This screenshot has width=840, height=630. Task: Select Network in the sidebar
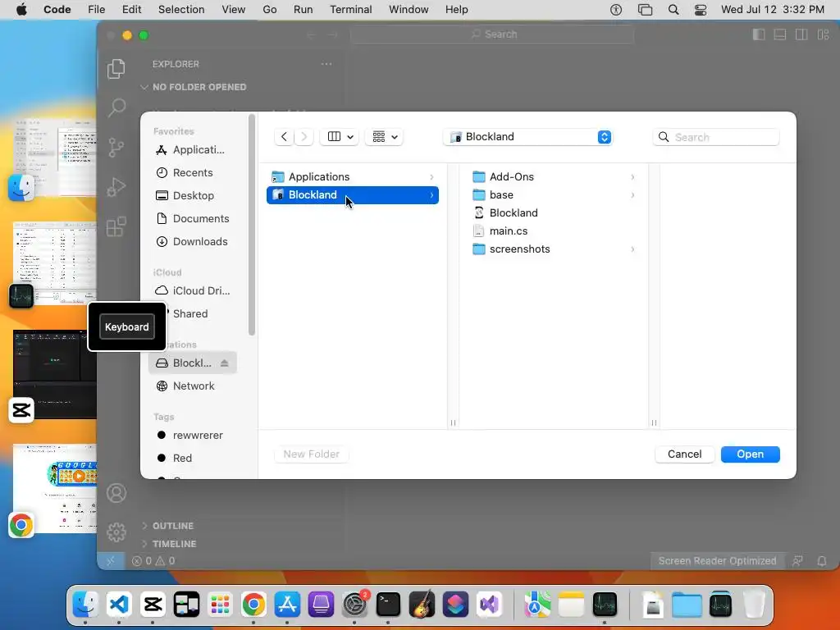(192, 386)
